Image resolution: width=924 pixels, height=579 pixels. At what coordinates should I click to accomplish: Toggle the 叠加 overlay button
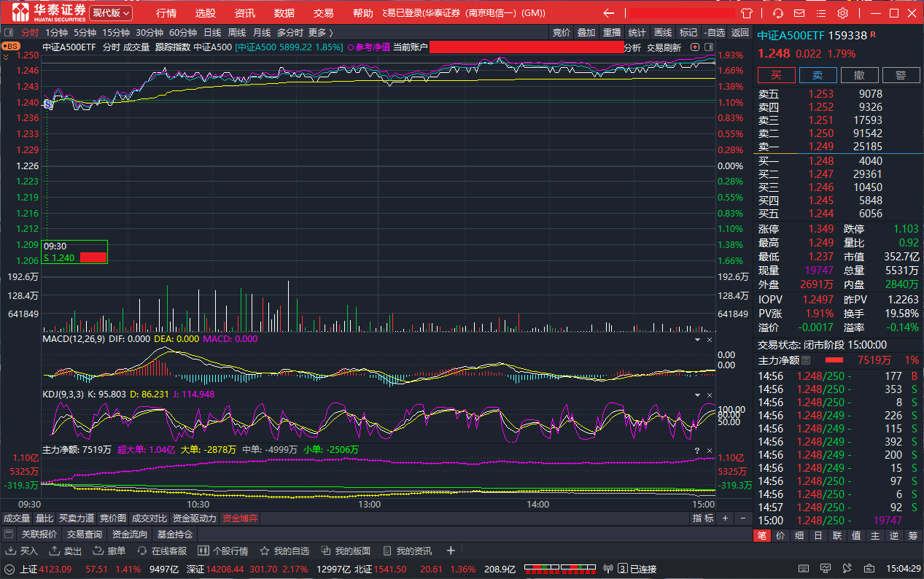586,32
